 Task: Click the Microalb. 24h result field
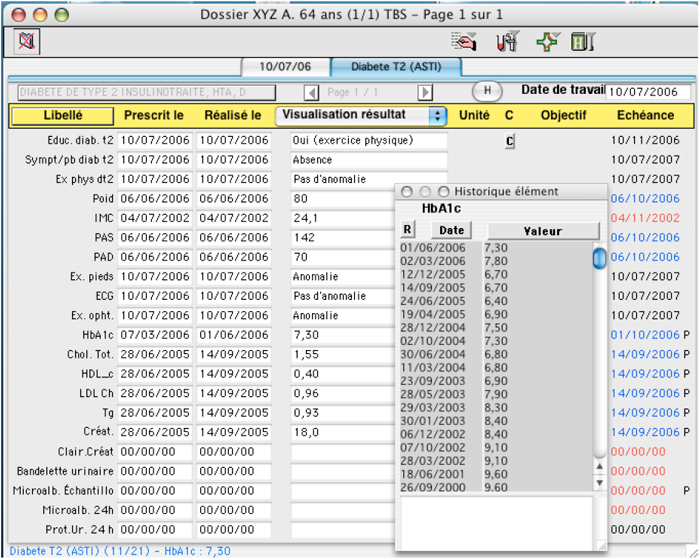[x=342, y=510]
